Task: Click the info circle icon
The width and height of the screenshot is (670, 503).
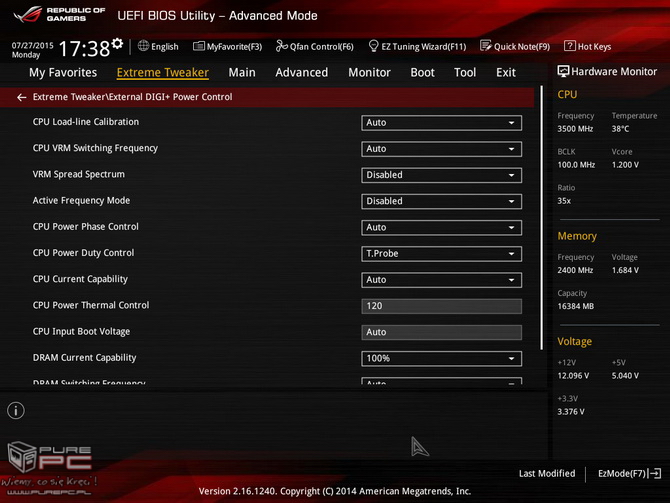Action: pos(16,411)
